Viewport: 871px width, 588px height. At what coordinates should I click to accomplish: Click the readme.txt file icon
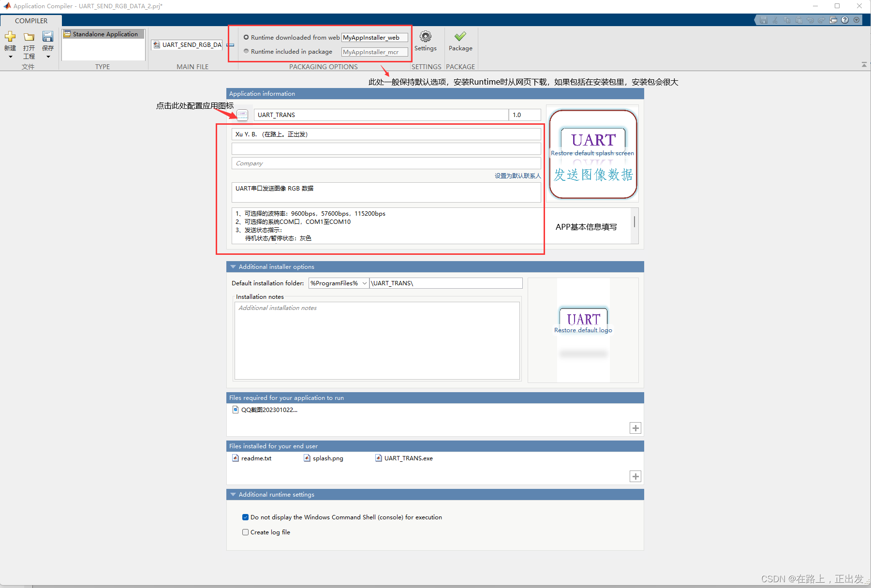[x=236, y=458]
